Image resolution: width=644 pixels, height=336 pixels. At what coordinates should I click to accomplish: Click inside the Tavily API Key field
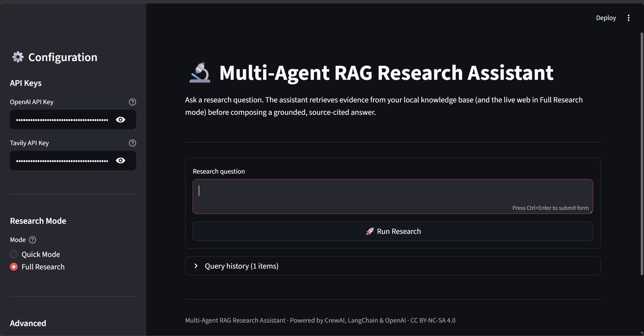(x=62, y=161)
